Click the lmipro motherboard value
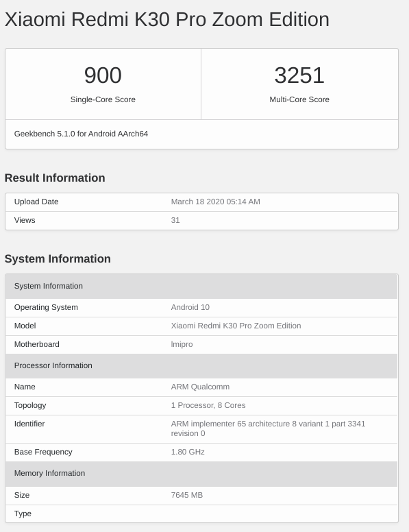409x532 pixels. tap(182, 344)
